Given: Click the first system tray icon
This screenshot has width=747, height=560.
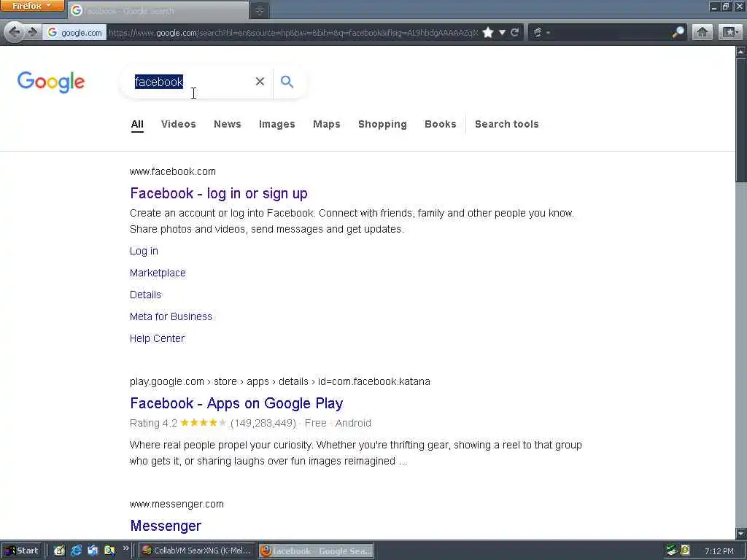Looking at the screenshot, I should (672, 551).
